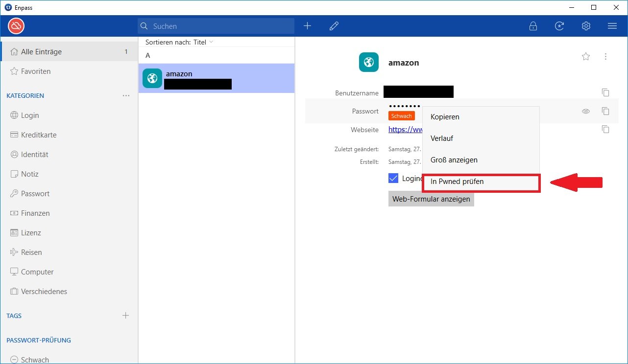This screenshot has width=628, height=364.
Task: Open the password generator icon
Action: point(559,26)
